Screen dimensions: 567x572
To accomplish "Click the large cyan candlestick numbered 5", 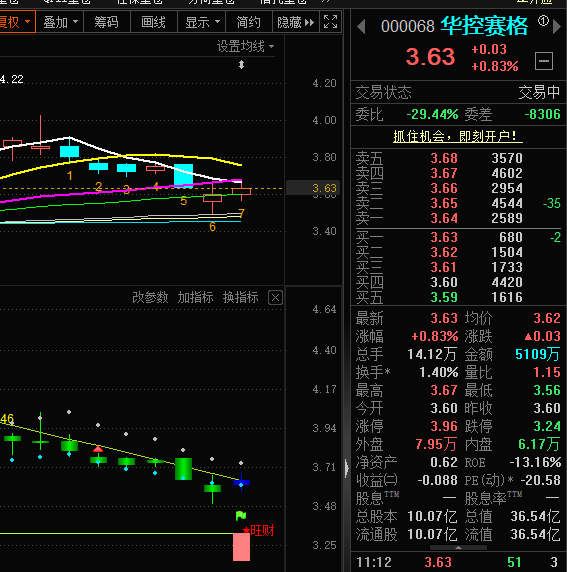I will point(183,175).
